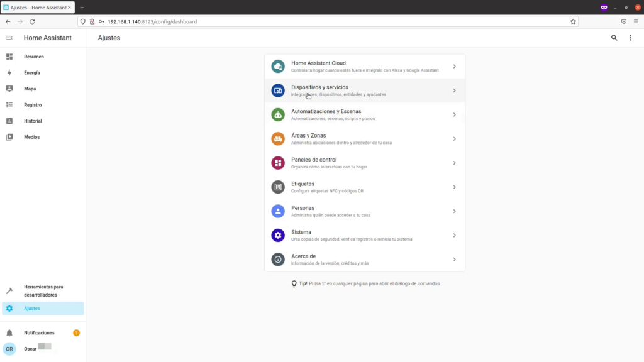Collapse the sidebar with the hamburger icon
Image resolution: width=644 pixels, height=362 pixels.
[x=8, y=38]
